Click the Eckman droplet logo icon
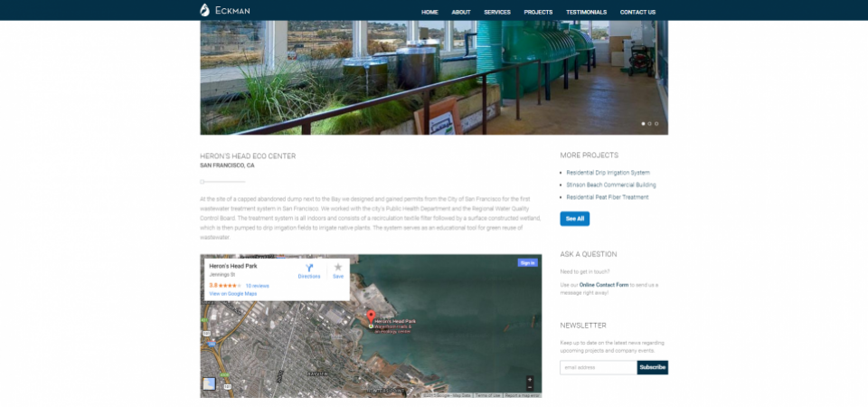868x407 pixels. coord(205,10)
